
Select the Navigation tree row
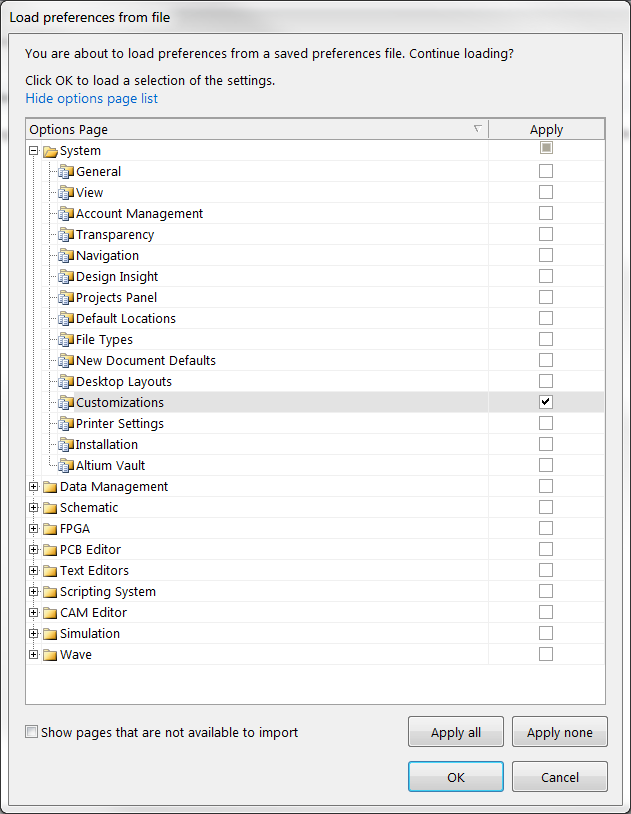coord(108,256)
